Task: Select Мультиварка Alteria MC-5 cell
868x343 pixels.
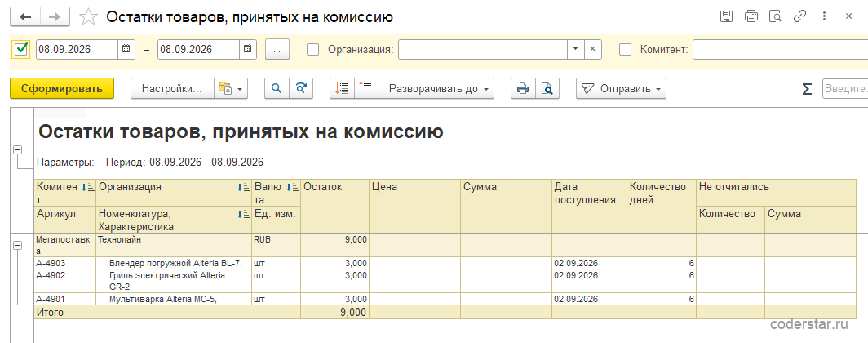Action: (x=174, y=299)
